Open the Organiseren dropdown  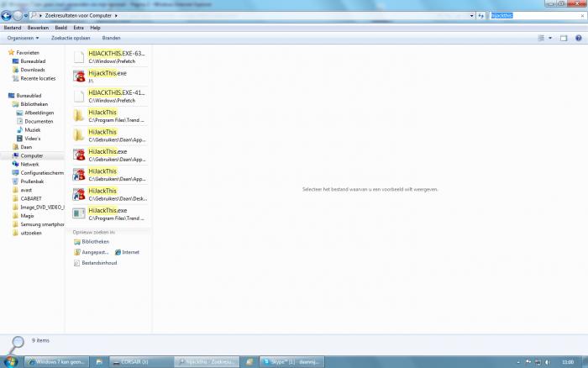coord(23,38)
